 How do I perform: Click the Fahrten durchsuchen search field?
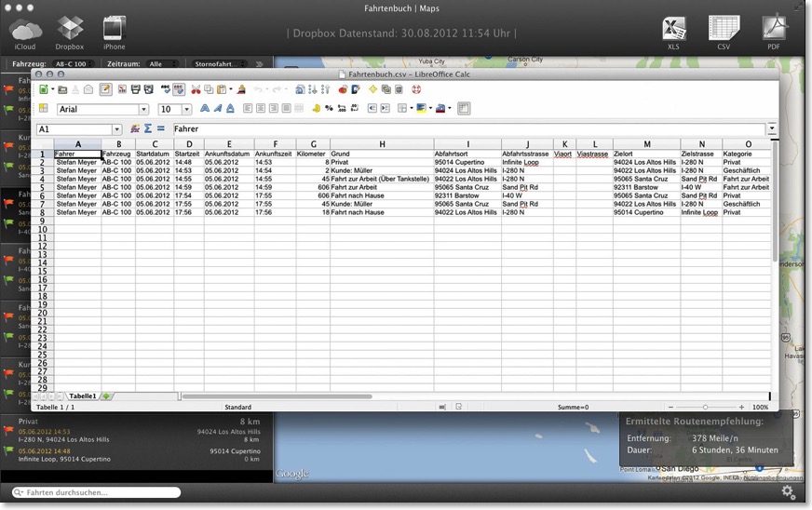pyautogui.click(x=96, y=492)
